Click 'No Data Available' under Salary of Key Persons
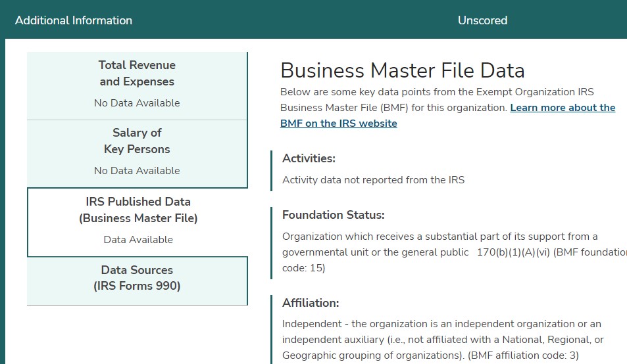627x364 pixels. pos(137,171)
